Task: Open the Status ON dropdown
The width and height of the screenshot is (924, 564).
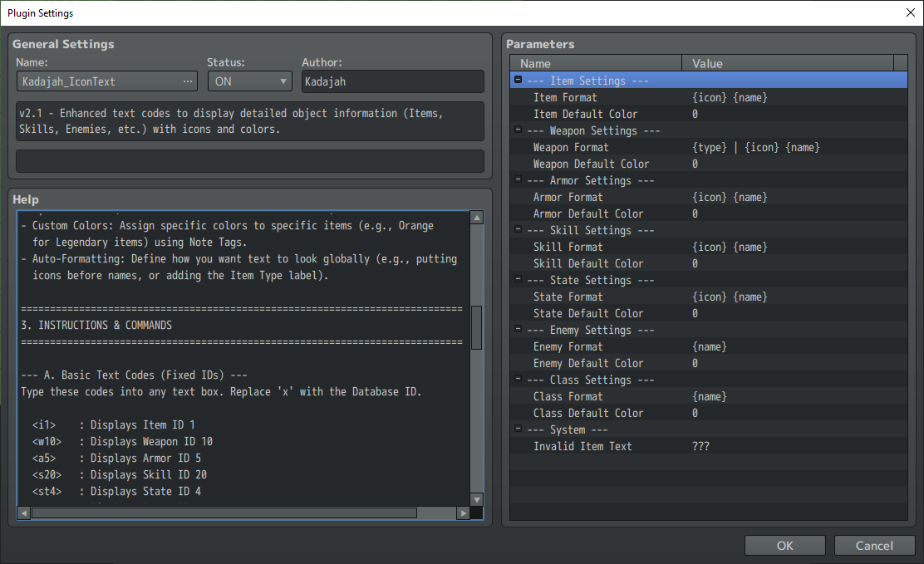Action: [x=248, y=81]
